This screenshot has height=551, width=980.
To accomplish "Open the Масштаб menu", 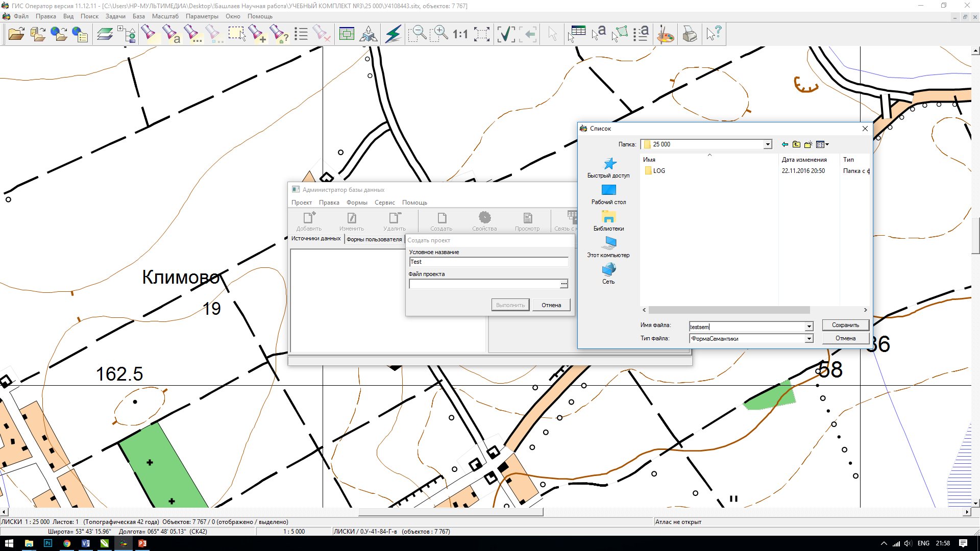I will click(165, 16).
